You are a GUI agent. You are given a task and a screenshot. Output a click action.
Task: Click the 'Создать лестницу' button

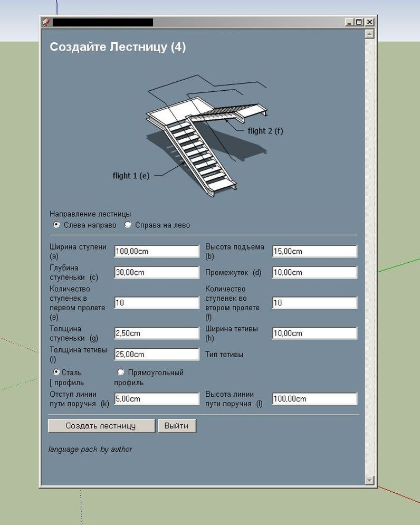click(101, 426)
